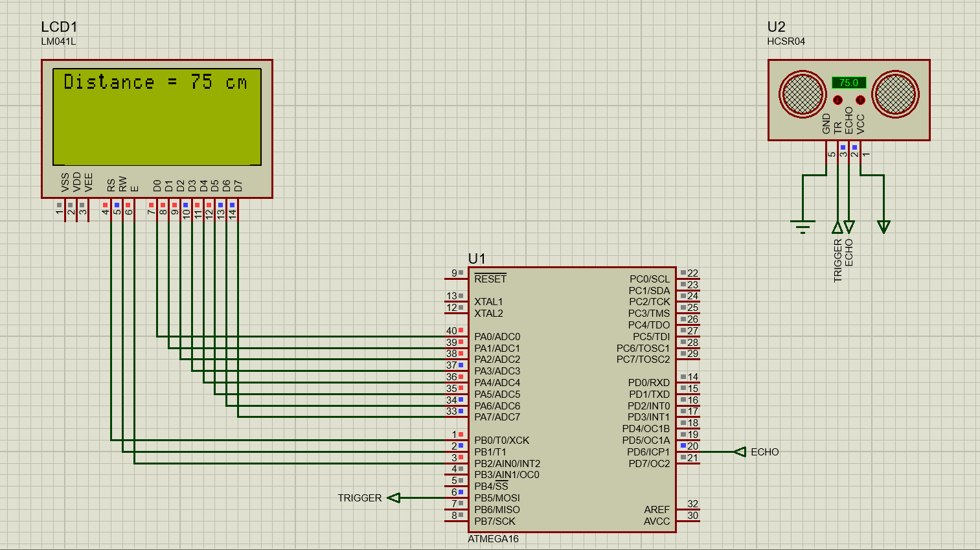Click the XTAL1 pin on ATMEGA16

click(x=489, y=302)
